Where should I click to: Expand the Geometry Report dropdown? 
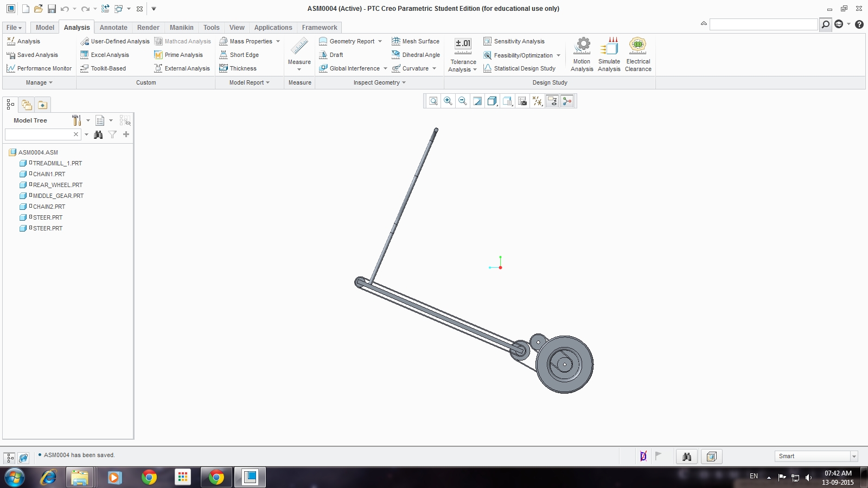[380, 41]
